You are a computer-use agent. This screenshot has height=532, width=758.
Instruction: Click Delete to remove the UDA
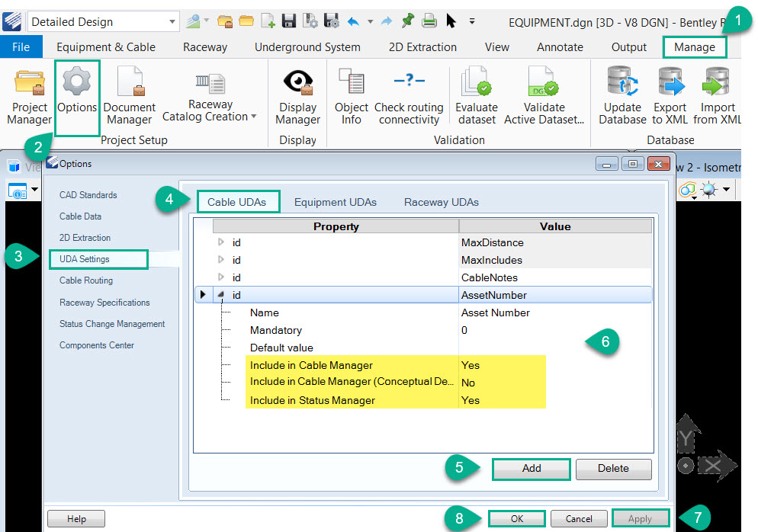tap(613, 468)
